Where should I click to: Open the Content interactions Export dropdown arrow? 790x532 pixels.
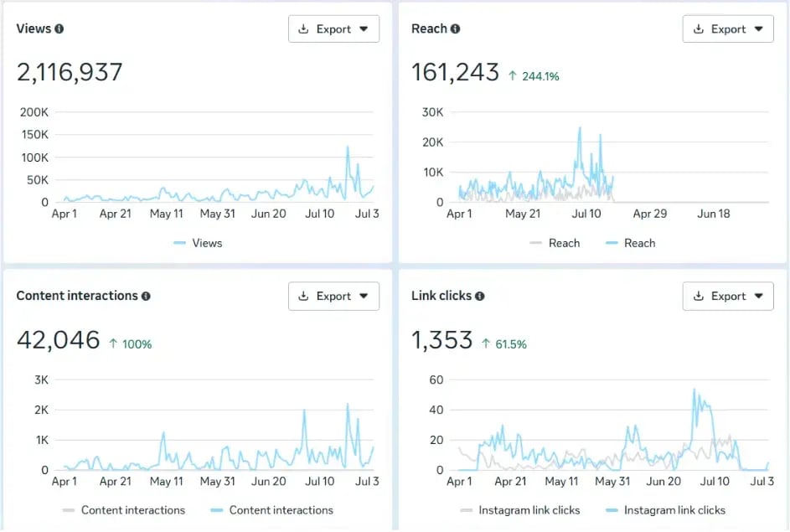click(364, 297)
